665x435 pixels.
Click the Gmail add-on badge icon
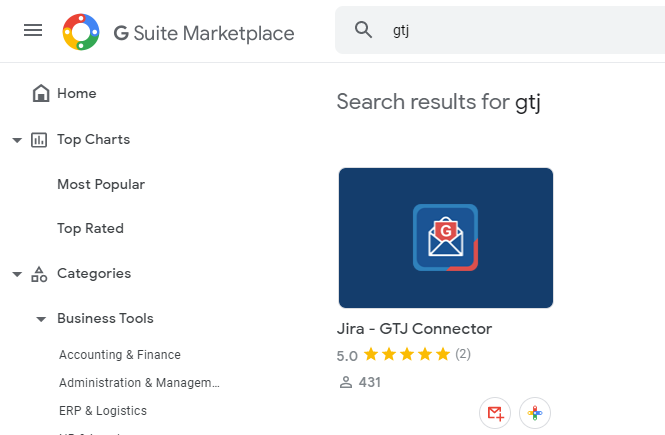[x=495, y=413]
